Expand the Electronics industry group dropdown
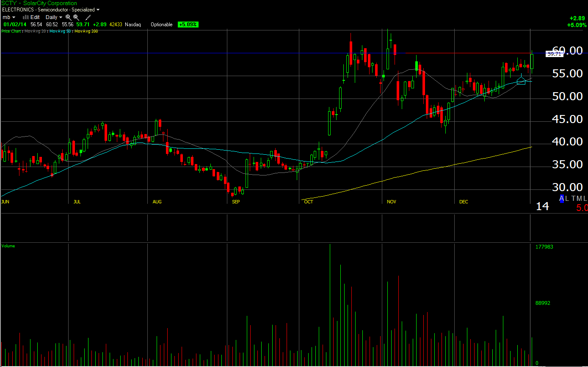 [x=98, y=10]
